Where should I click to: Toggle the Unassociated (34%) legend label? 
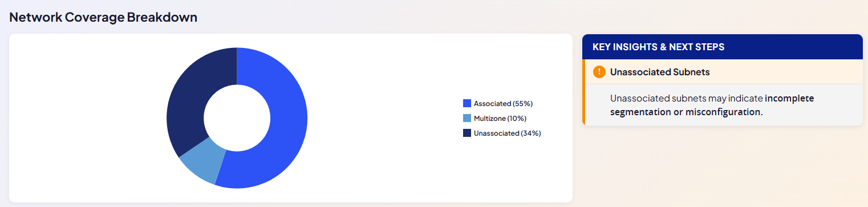point(507,133)
